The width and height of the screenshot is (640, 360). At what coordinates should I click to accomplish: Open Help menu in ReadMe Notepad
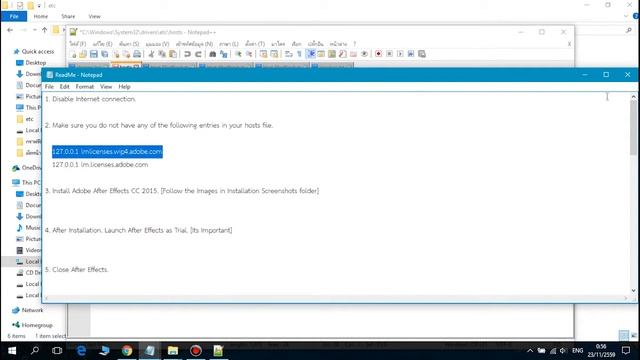pos(124,87)
